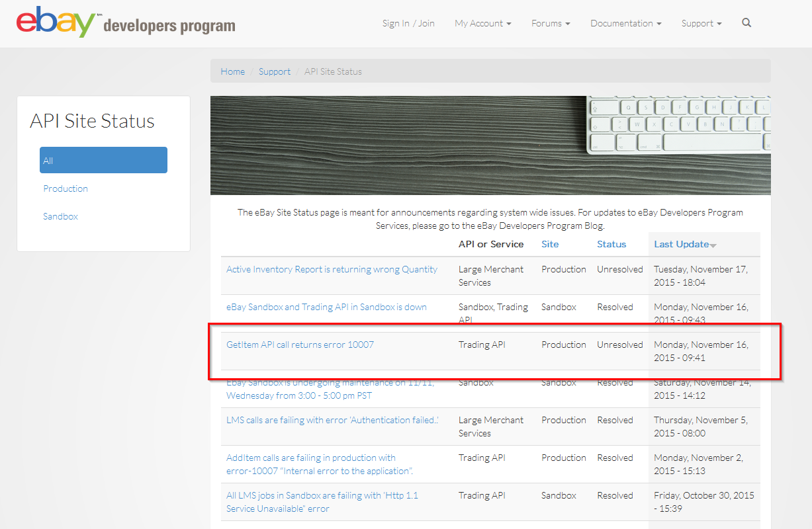Open LMS calls failing Authentication failed issue
Screen dimensions: 812x529
332,420
